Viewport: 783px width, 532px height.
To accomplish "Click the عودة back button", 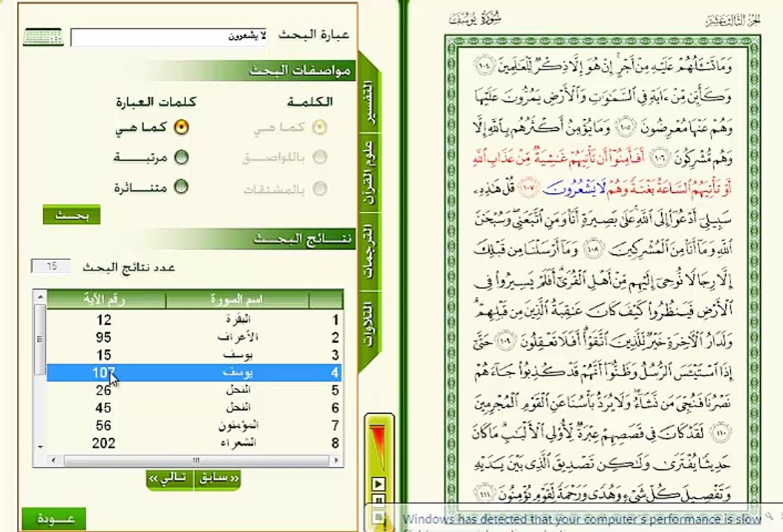I will coord(54,519).
